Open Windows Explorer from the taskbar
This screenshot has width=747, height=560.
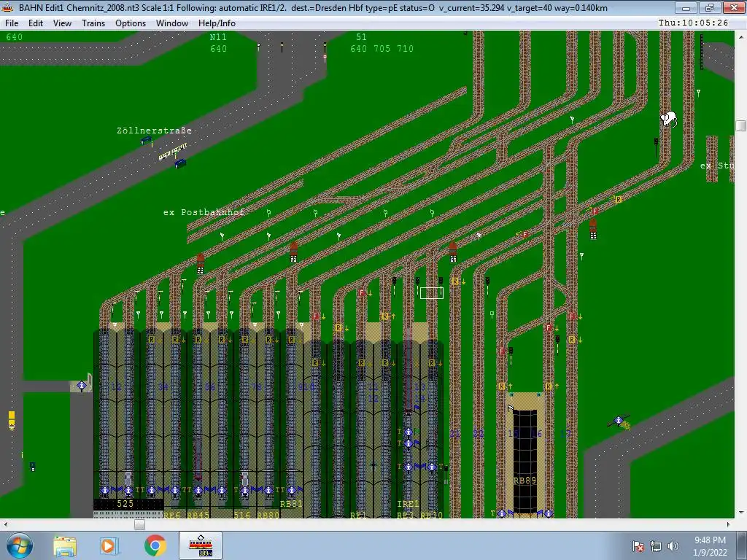(64, 546)
